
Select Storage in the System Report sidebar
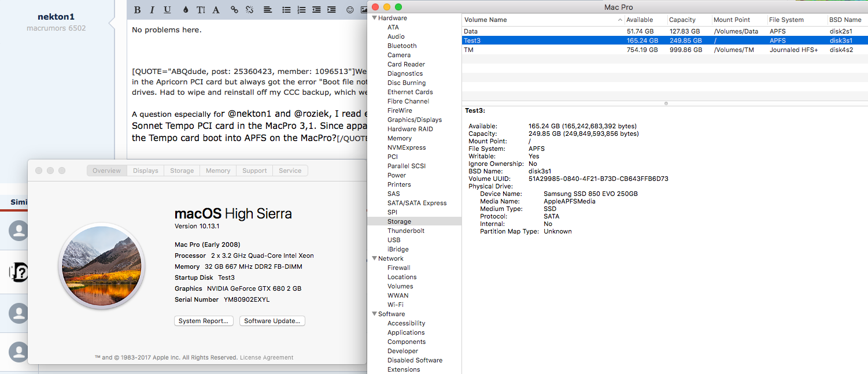click(415, 221)
